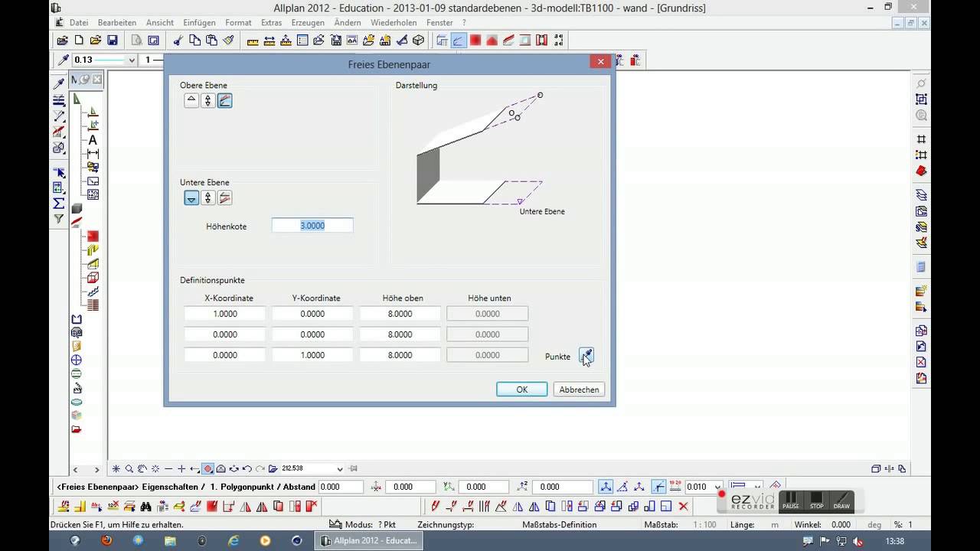
Task: Click the format brush icon
Action: [x=229, y=41]
